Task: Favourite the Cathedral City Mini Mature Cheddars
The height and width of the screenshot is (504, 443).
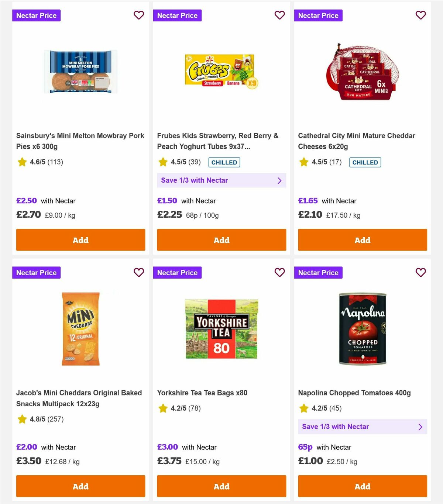Action: pyautogui.click(x=420, y=15)
